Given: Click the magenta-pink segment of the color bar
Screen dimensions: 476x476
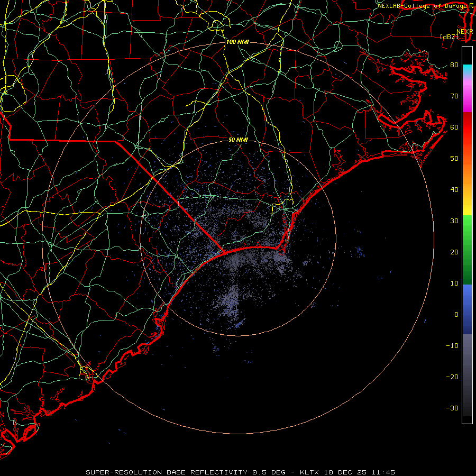Looking at the screenshot, I should [x=467, y=94].
